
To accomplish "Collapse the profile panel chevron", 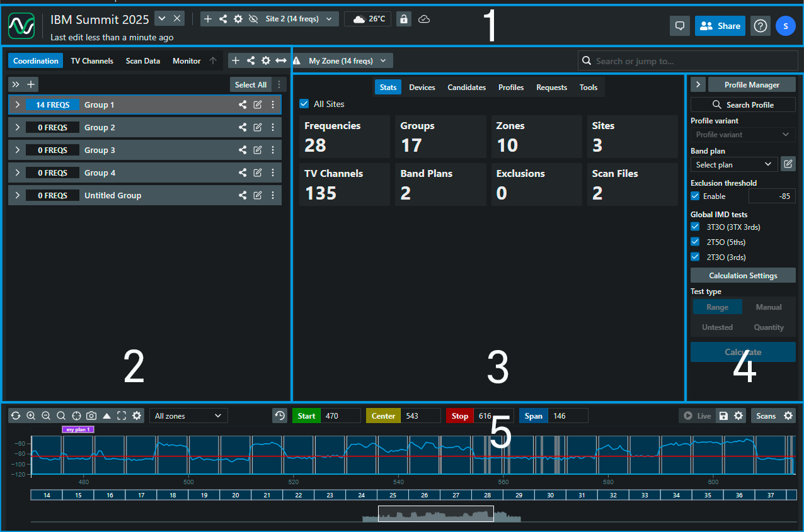I will (698, 84).
